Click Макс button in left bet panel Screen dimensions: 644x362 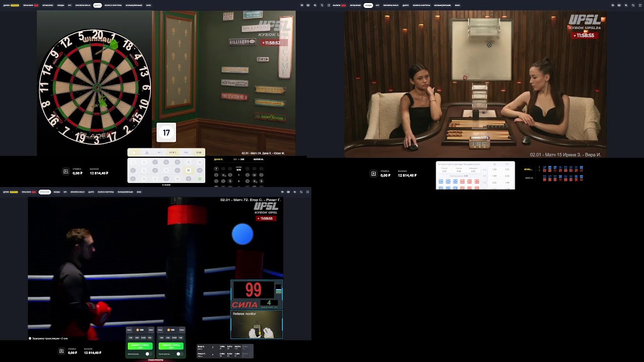pos(151,330)
